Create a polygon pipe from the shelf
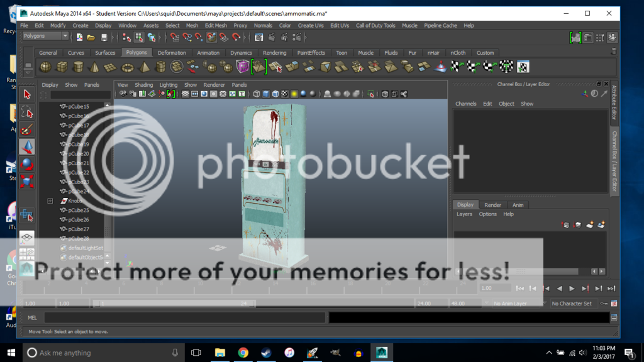The image size is (644, 362). (160, 67)
